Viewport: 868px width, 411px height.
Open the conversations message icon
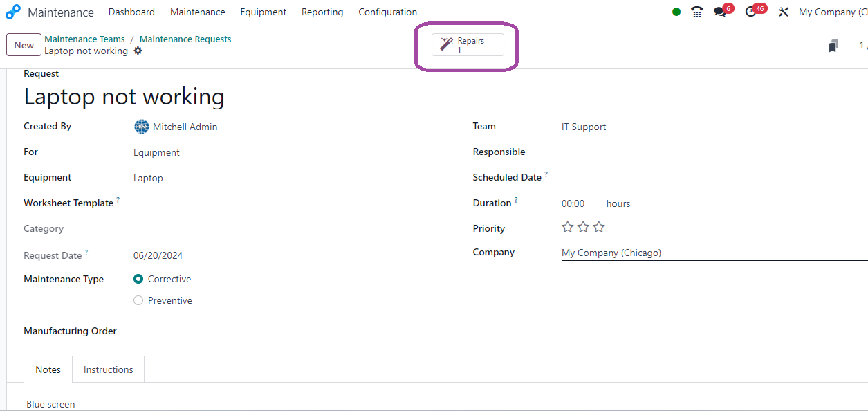pyautogui.click(x=720, y=12)
